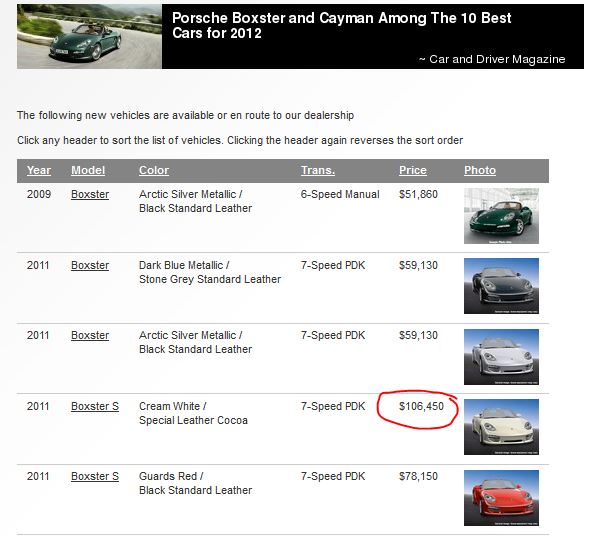
Task: Click the '6-Speed Manual' transmission cell
Action: (x=340, y=194)
